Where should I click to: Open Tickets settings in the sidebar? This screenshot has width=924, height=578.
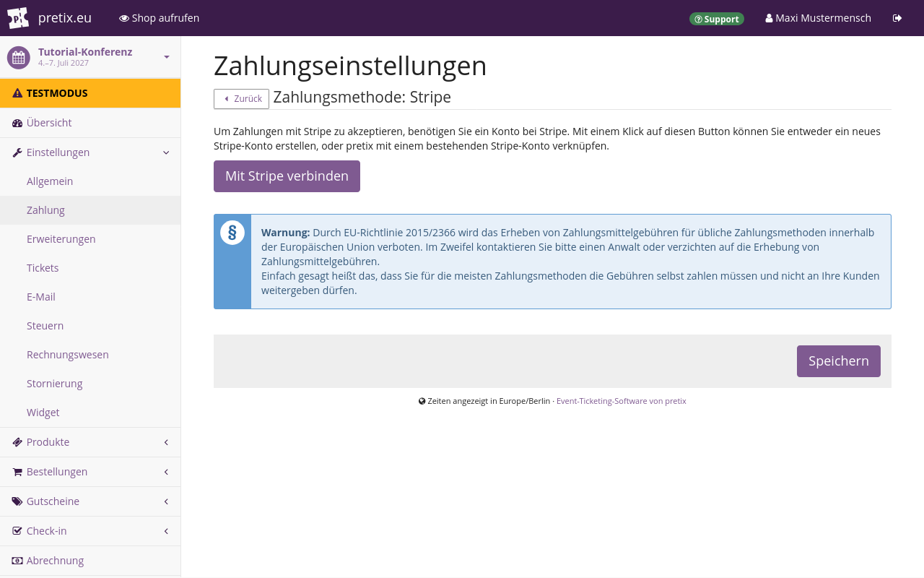(x=90, y=268)
